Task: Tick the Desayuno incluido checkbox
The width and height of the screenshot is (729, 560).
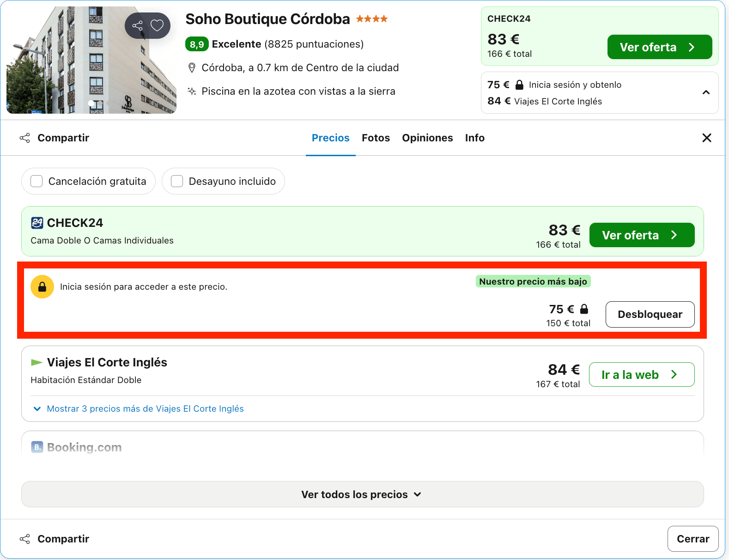Action: pyautogui.click(x=177, y=181)
